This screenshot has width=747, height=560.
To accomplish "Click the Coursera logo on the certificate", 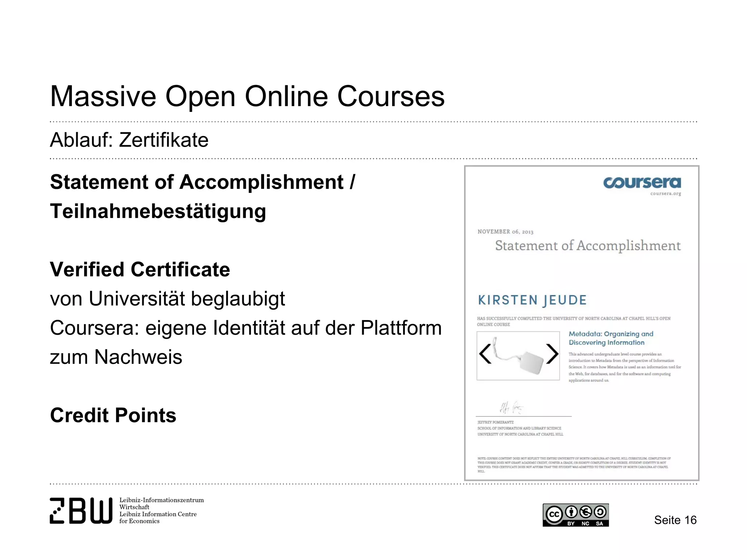I will point(642,183).
